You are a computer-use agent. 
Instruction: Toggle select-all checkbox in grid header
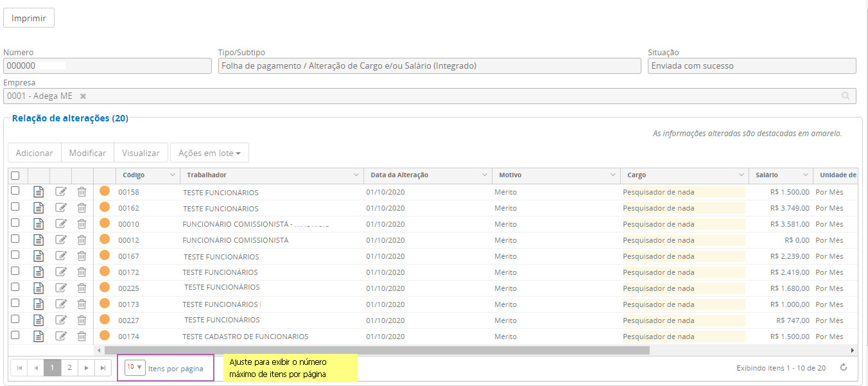(15, 175)
